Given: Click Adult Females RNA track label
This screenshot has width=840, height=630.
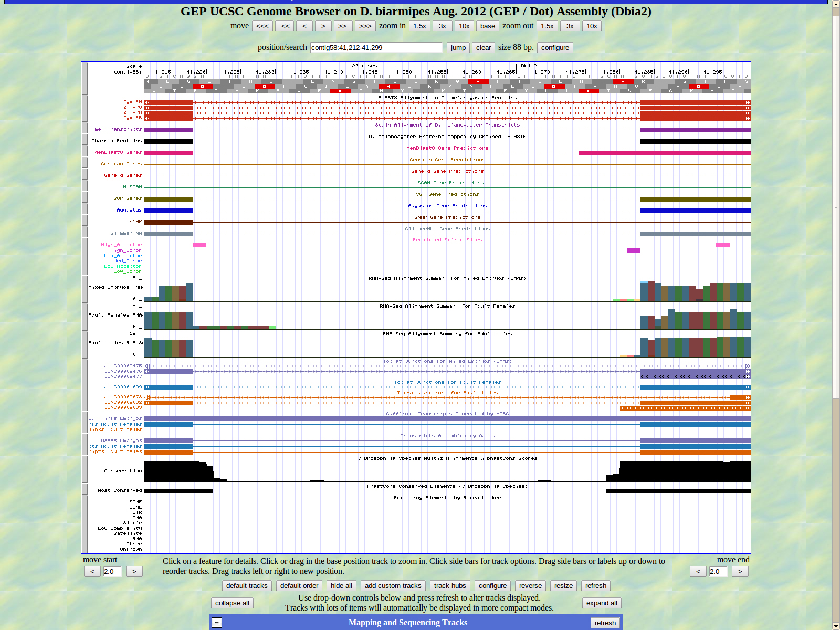Looking at the screenshot, I should 115,315.
